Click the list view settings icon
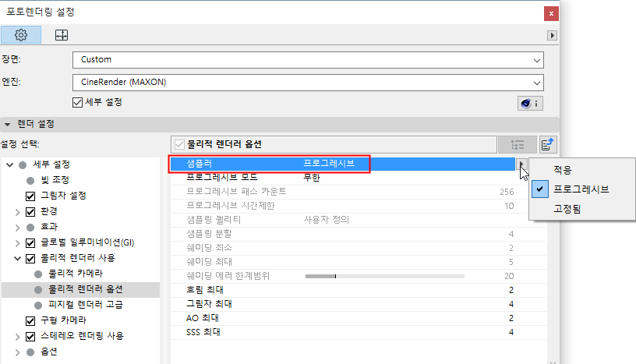The width and height of the screenshot is (636, 364). [x=518, y=144]
